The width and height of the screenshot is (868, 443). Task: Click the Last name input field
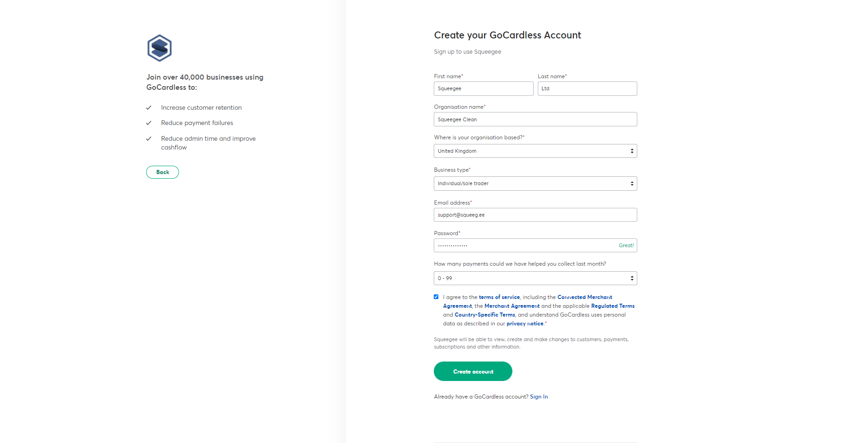coord(587,88)
